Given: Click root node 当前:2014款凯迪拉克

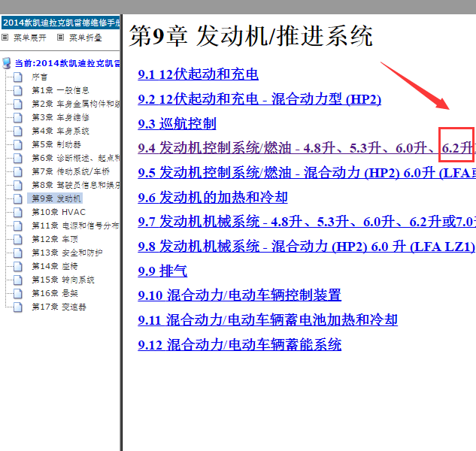Looking at the screenshot, I should pyautogui.click(x=67, y=63).
